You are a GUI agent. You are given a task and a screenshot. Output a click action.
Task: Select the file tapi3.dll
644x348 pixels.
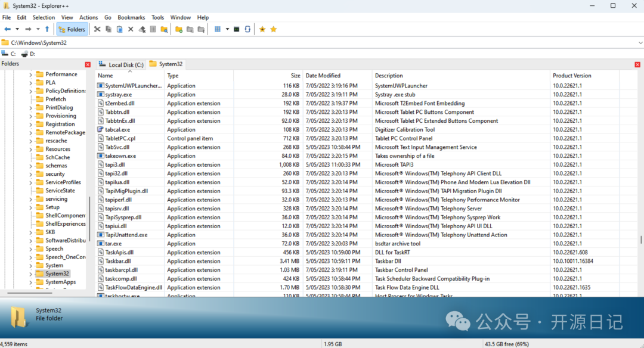pyautogui.click(x=114, y=164)
